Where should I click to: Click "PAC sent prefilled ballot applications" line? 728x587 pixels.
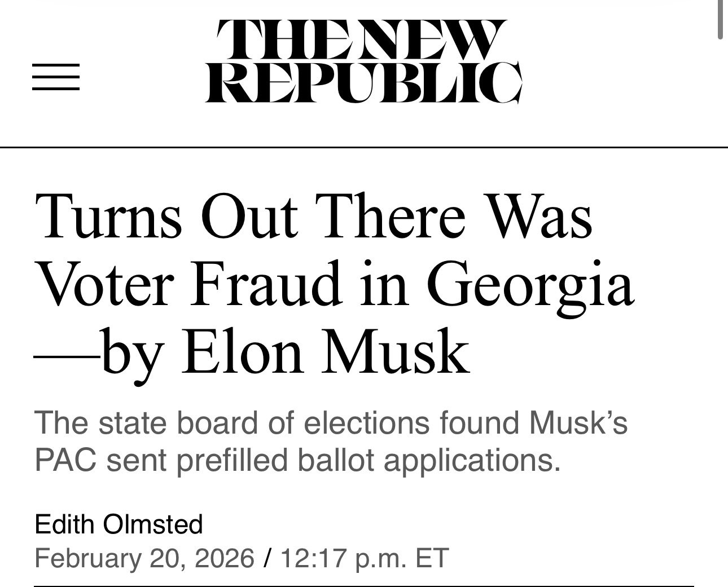pos(298,461)
